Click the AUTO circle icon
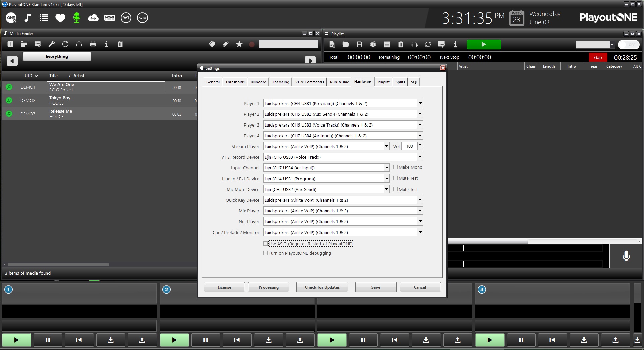644x350 pixels. 142,18
